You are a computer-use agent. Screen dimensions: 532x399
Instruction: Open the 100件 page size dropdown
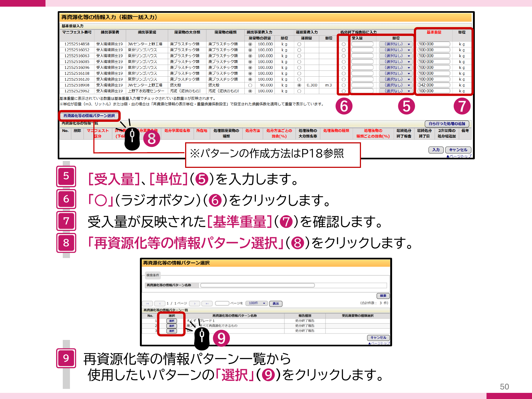(256, 303)
